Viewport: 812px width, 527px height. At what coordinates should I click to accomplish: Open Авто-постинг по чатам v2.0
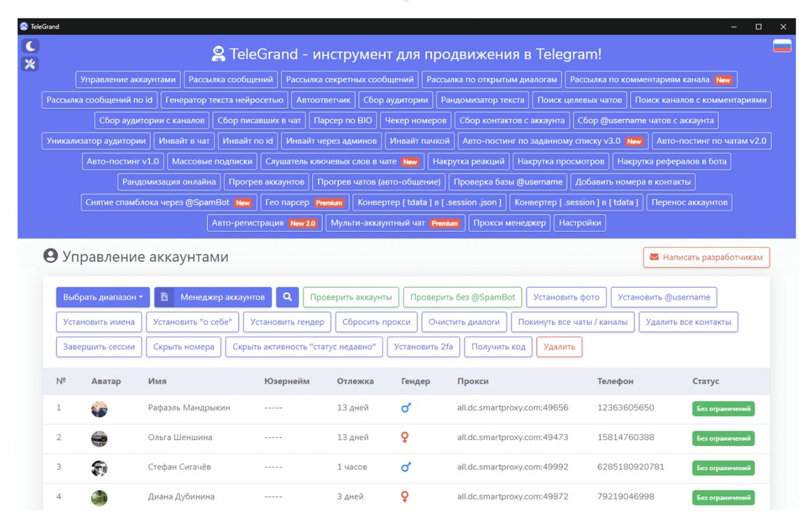(x=712, y=140)
